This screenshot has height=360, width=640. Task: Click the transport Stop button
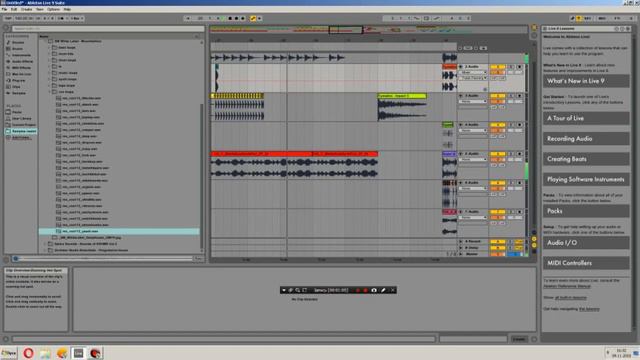(x=230, y=18)
